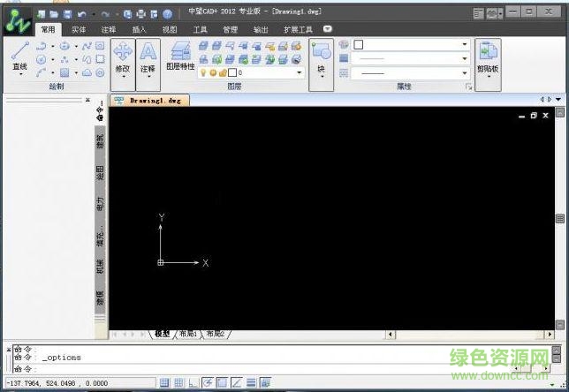
Task: Toggle layer on/off lightbulb icon
Action: tap(203, 73)
